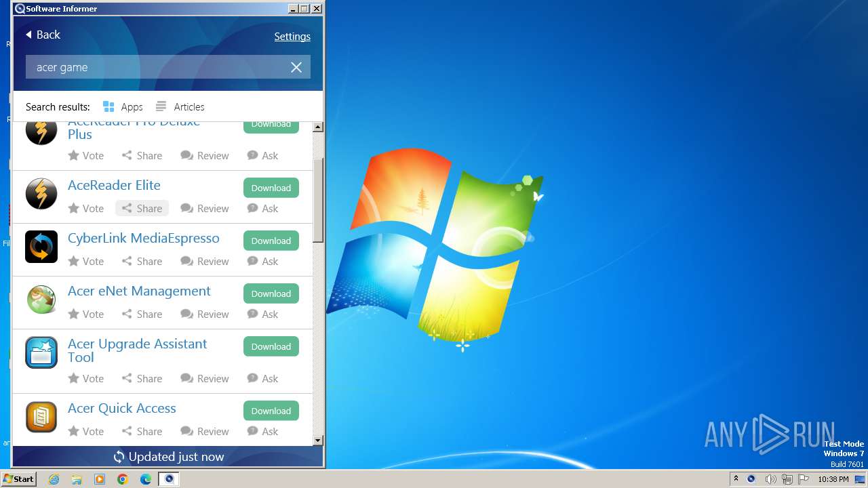Review Acer Quick Access

pos(205,432)
